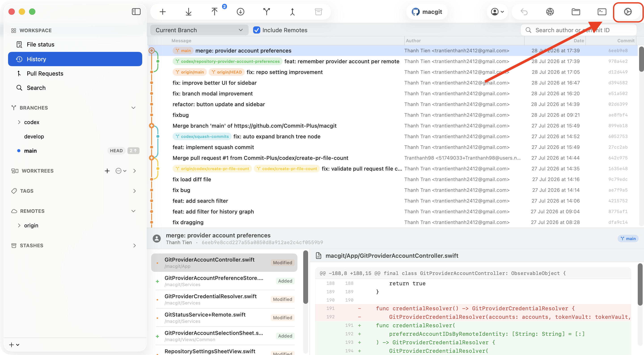Open File status in sidebar
The height and width of the screenshot is (355, 644).
click(75, 44)
